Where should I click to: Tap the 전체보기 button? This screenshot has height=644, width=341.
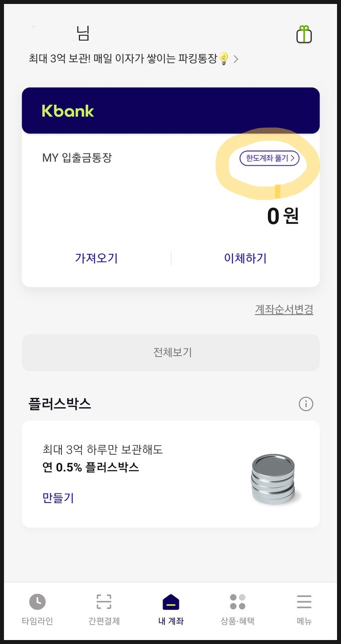[x=170, y=353]
